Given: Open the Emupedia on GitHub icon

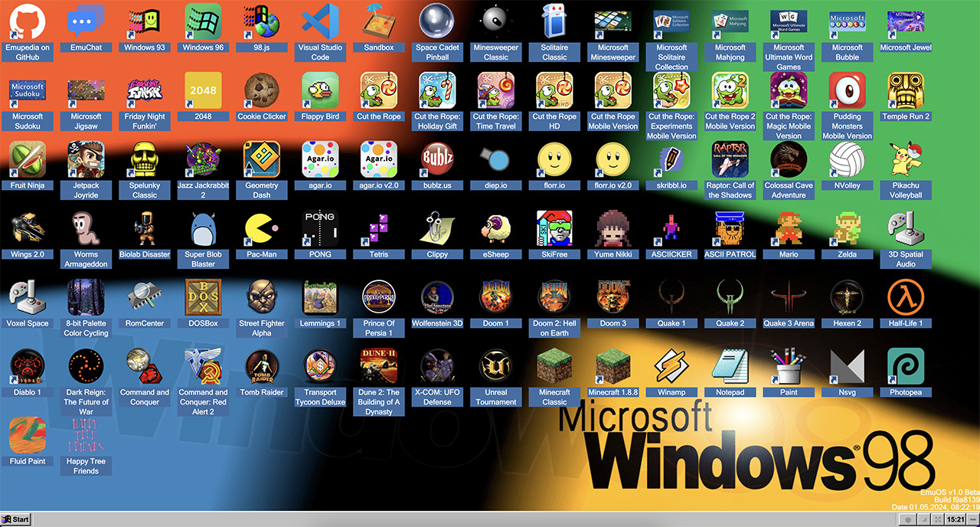Looking at the screenshot, I should tap(28, 21).
